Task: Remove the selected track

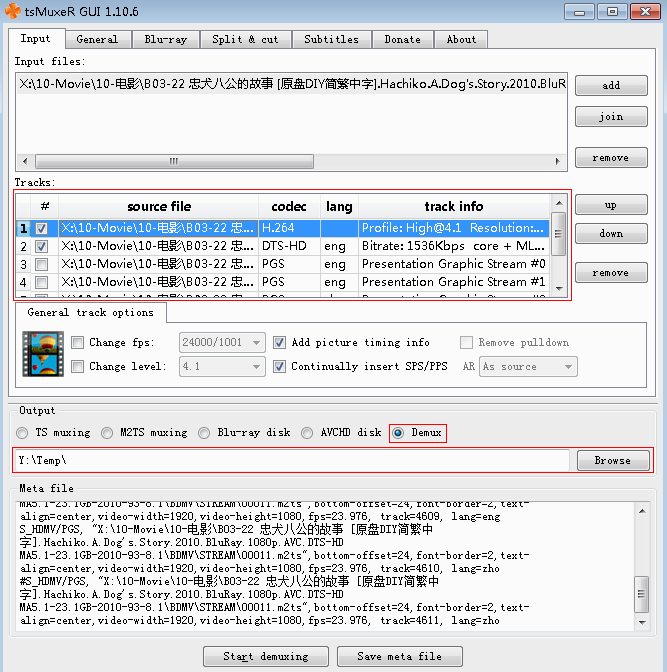Action: click(x=611, y=273)
